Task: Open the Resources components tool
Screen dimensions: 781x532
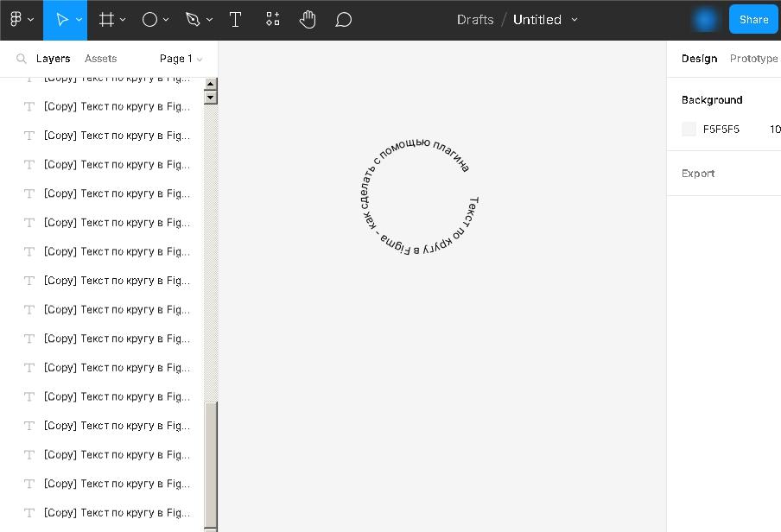Action: coord(272,19)
